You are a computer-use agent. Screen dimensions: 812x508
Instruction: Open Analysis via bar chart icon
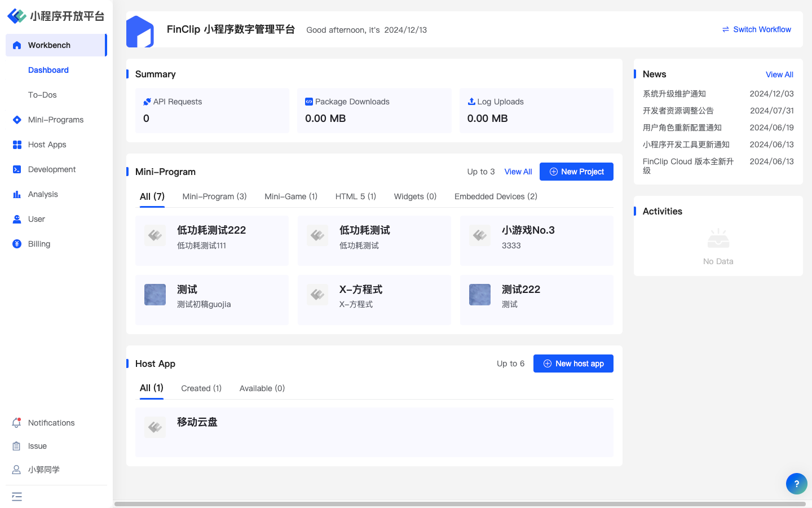tap(17, 194)
